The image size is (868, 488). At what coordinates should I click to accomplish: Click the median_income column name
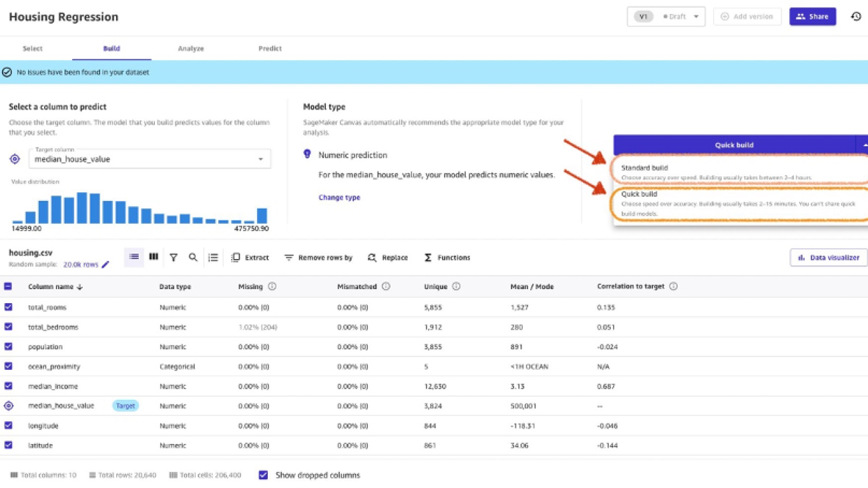point(53,387)
